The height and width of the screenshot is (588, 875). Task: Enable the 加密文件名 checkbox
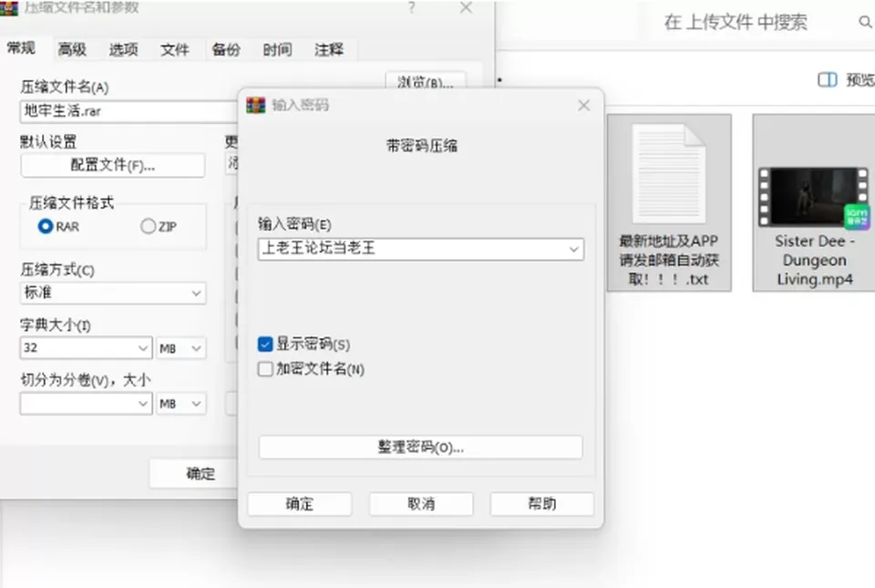pos(265,369)
